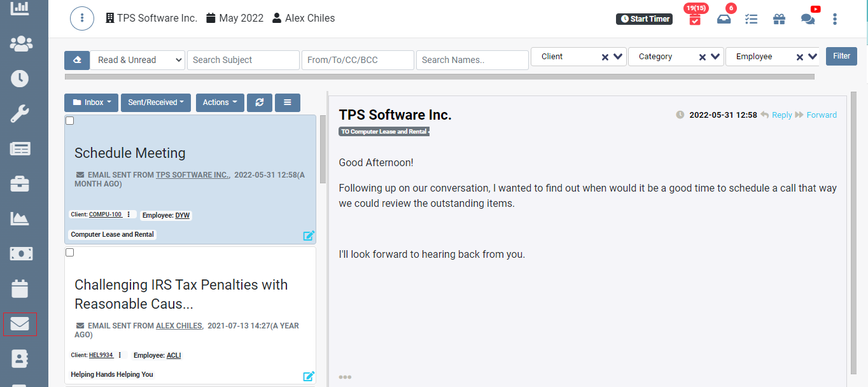The image size is (868, 387).
Task: Open the briefcase sidebar icon
Action: pos(20,184)
